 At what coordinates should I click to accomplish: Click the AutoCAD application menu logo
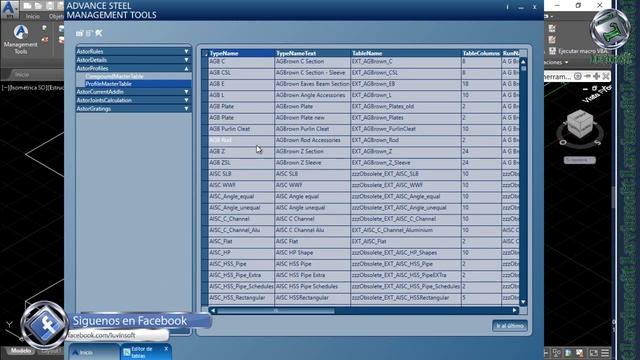[9, 9]
